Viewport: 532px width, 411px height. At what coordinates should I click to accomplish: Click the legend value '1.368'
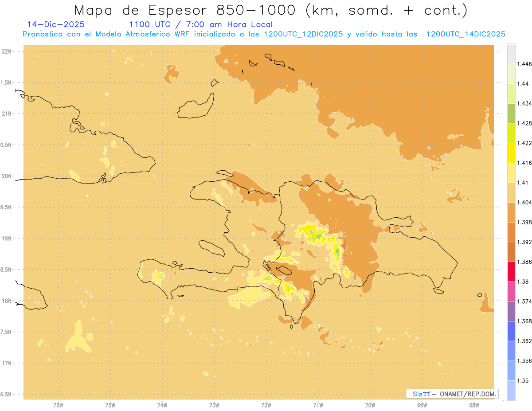(525, 321)
